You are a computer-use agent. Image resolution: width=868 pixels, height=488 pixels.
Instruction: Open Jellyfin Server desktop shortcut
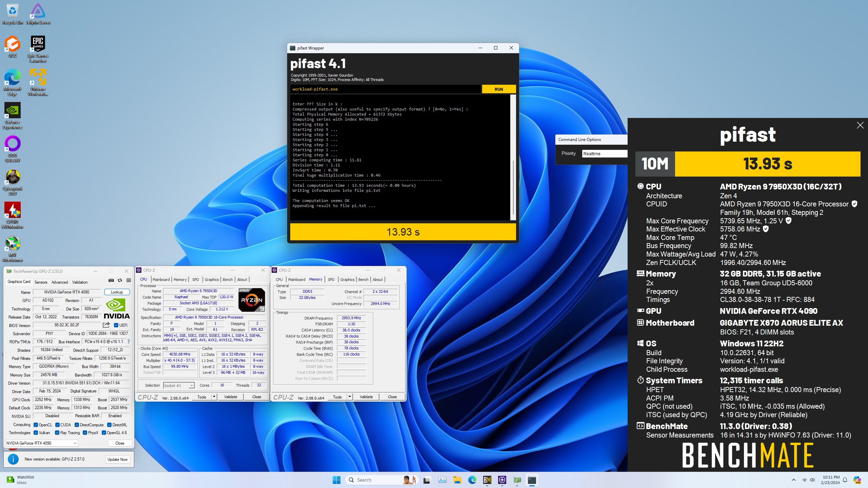pyautogui.click(x=38, y=14)
